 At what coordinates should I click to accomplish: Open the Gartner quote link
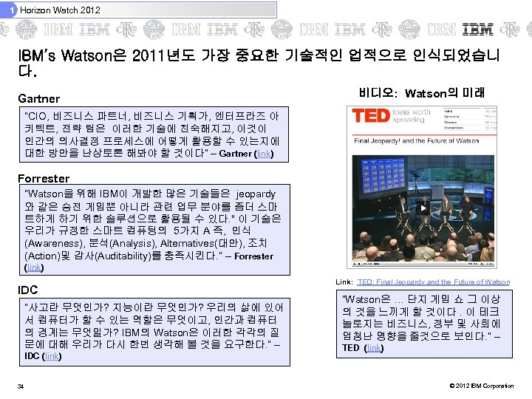265,154
